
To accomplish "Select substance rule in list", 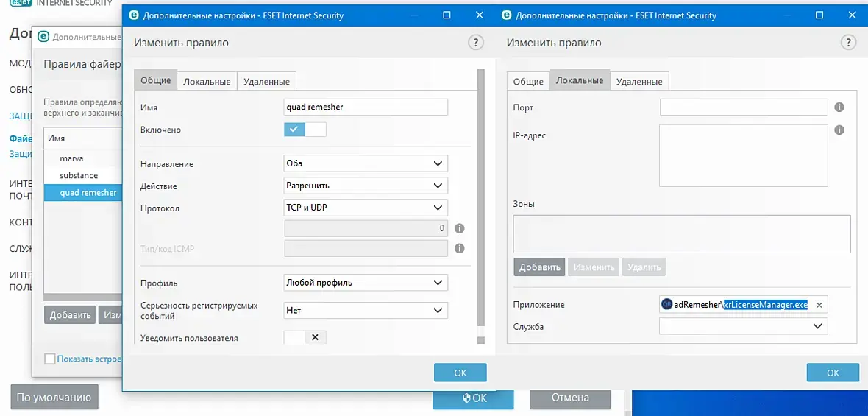I will coord(82,175).
